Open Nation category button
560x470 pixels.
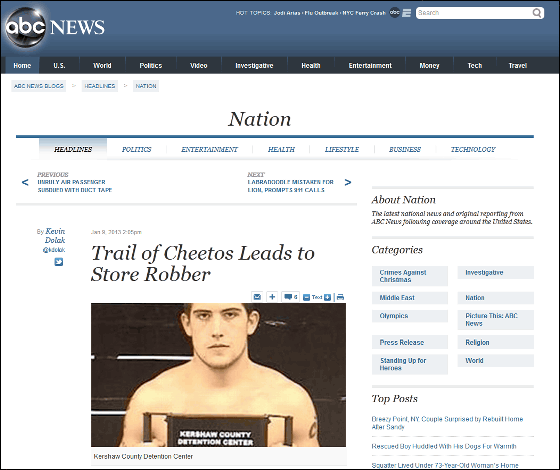(495, 298)
